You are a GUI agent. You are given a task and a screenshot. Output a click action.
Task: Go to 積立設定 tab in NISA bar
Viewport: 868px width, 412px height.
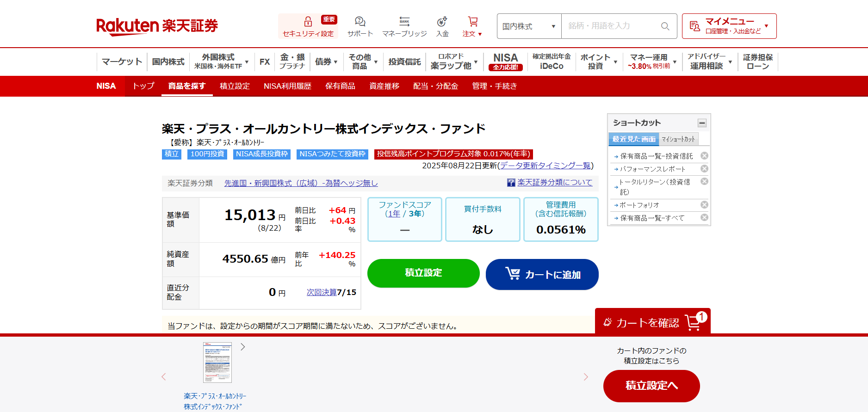235,86
